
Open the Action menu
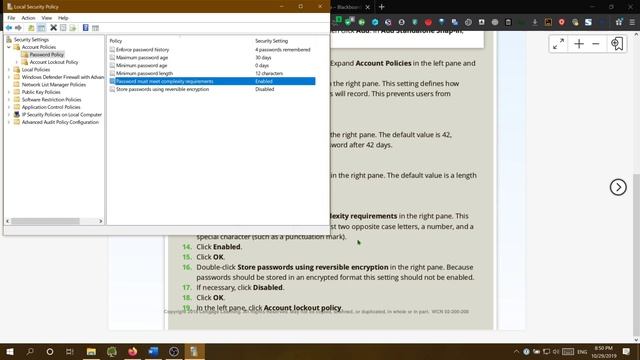(x=28, y=18)
